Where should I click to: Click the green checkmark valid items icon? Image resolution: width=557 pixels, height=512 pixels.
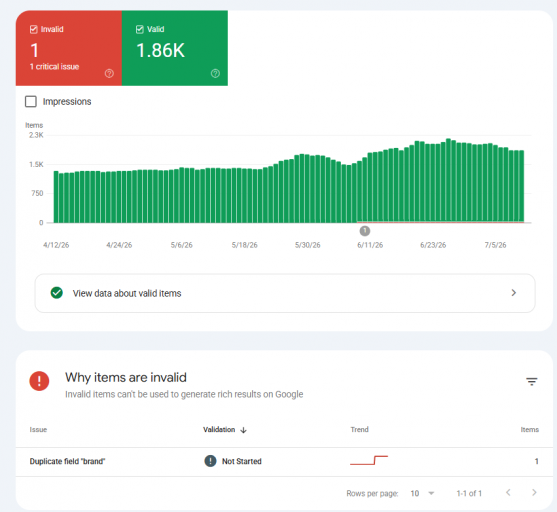pos(57,293)
